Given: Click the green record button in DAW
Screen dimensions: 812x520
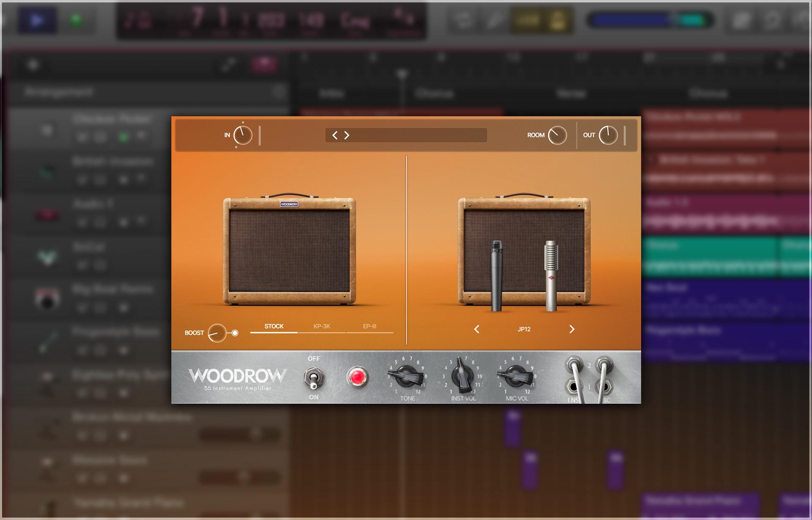Looking at the screenshot, I should point(77,20).
